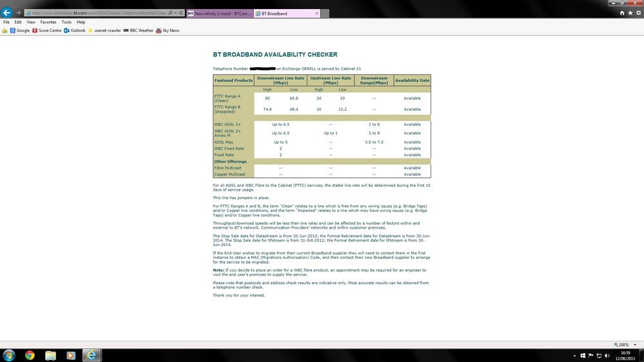Click the 74.8 downstream high value

[x=268, y=110]
